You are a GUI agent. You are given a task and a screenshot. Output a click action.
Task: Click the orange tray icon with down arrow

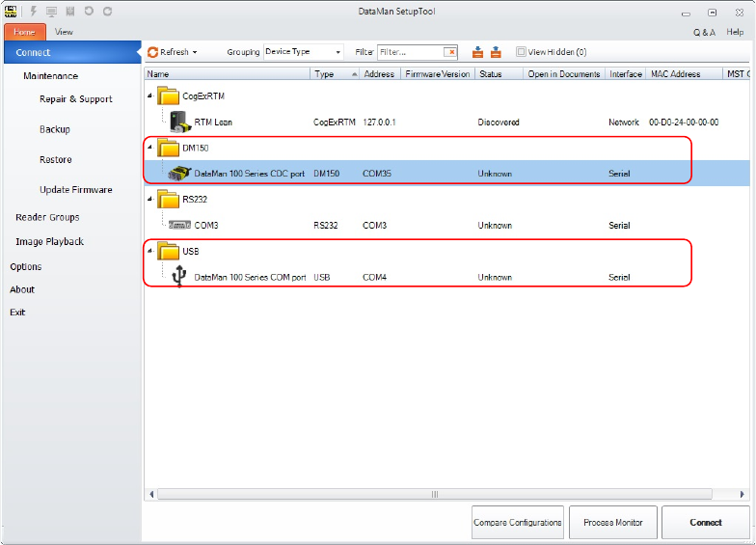(477, 52)
